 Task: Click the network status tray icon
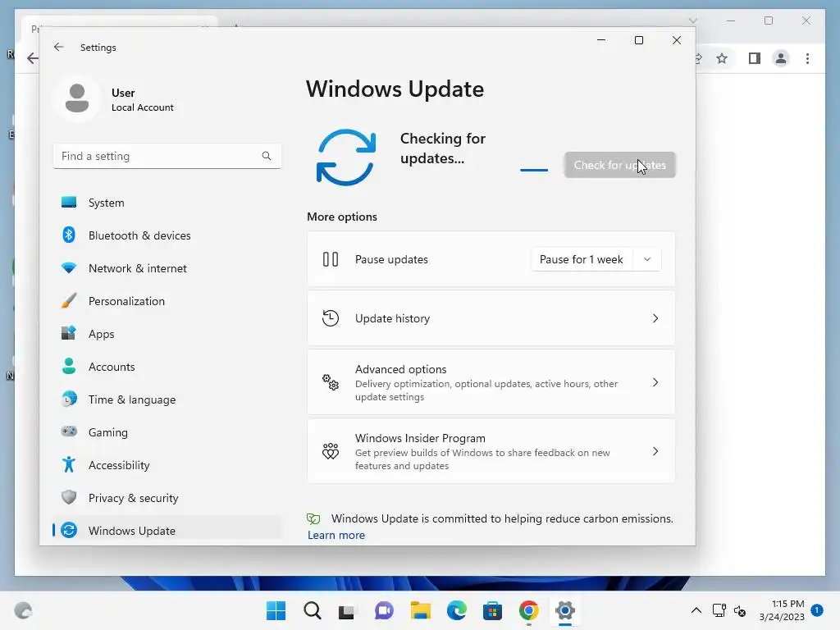click(x=719, y=610)
